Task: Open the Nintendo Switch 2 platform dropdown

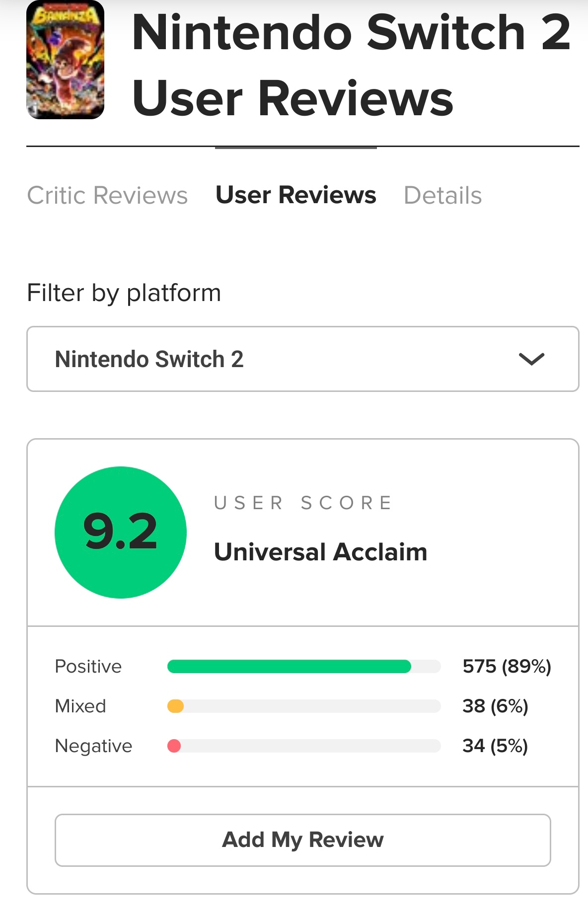Action: (x=302, y=359)
